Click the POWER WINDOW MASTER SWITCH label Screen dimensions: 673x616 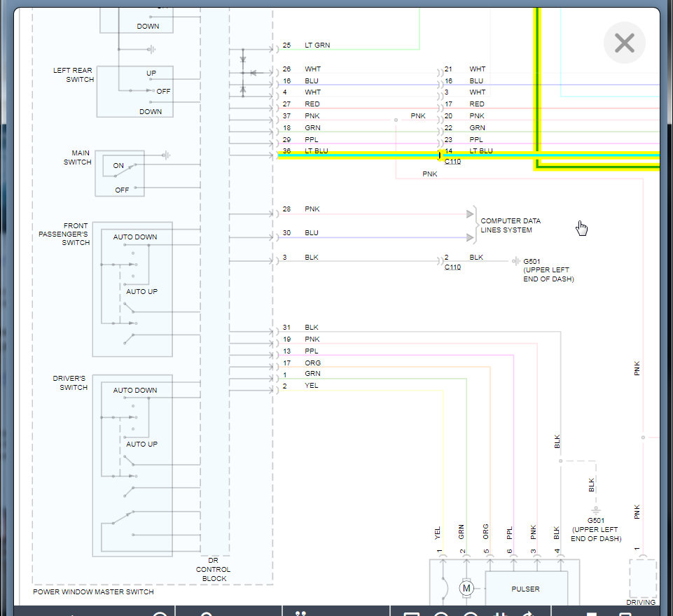point(93,591)
